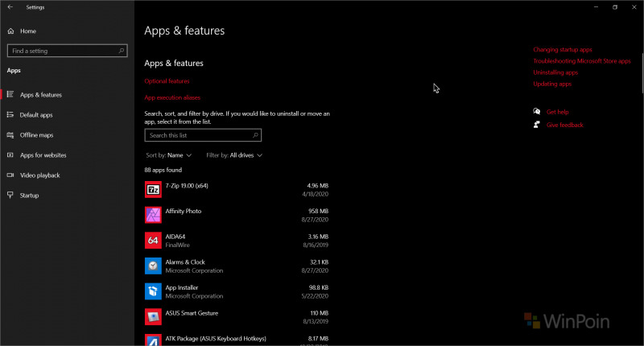Open Offline maps page
The width and height of the screenshot is (644, 346).
tap(36, 135)
